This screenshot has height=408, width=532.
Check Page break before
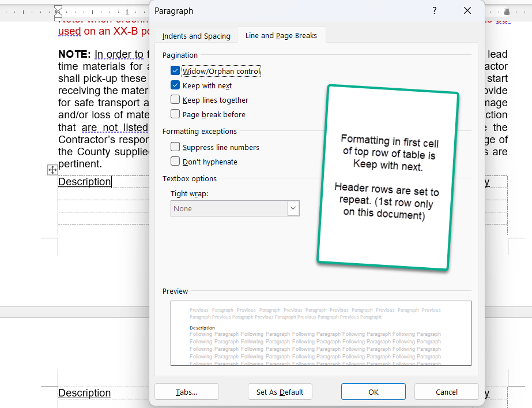pyautogui.click(x=175, y=114)
